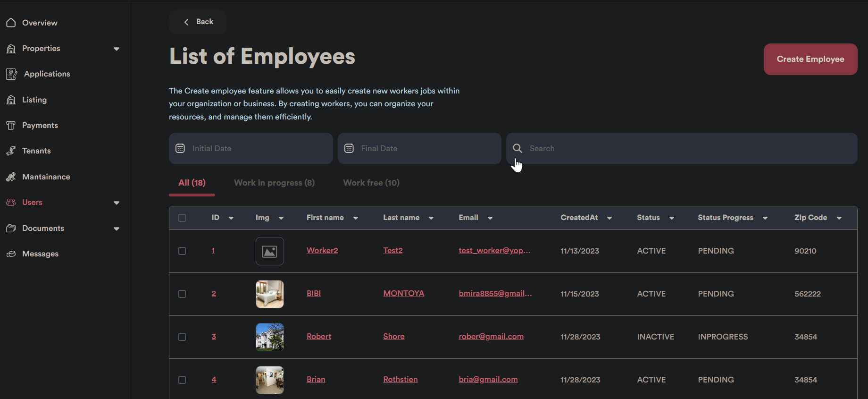Viewport: 868px width, 399px height.
Task: Collapse the Users sidebar section arrow
Action: point(117,203)
